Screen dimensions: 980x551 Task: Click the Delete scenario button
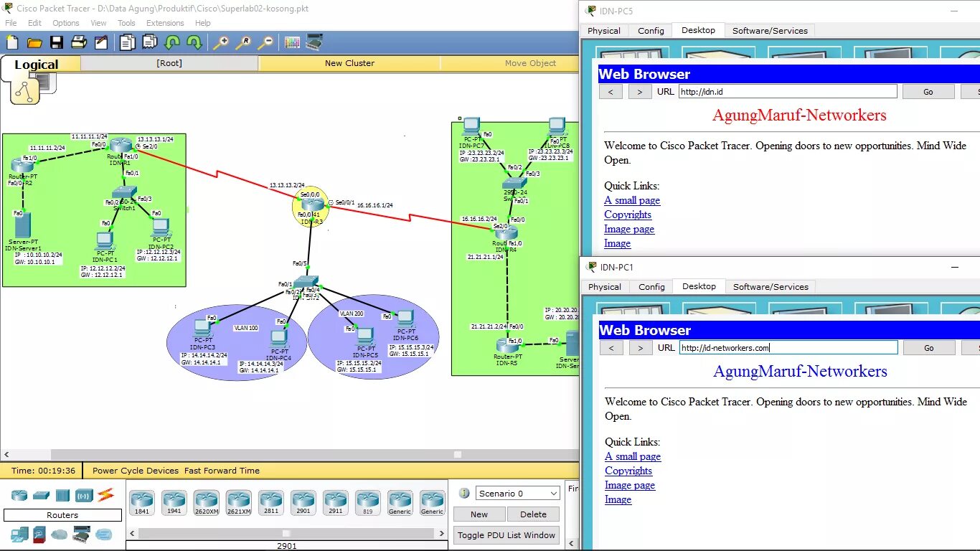[533, 514]
